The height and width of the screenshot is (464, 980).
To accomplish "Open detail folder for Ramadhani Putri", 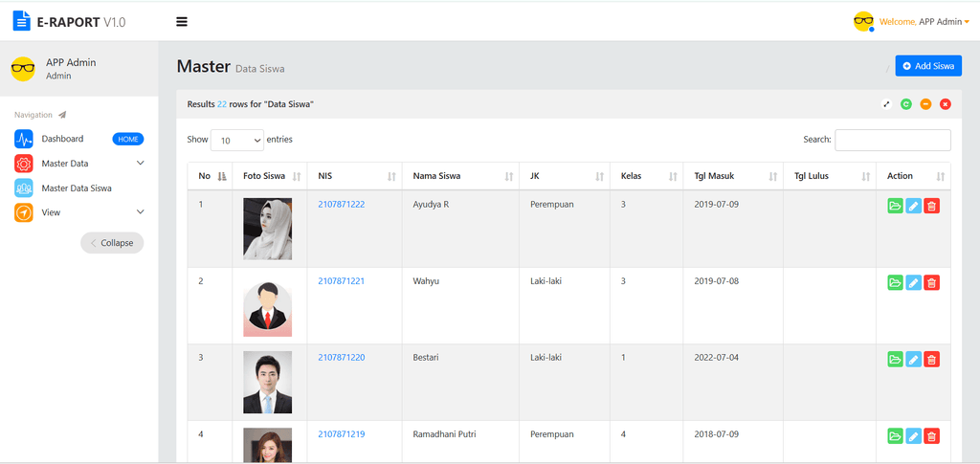I will [x=896, y=436].
